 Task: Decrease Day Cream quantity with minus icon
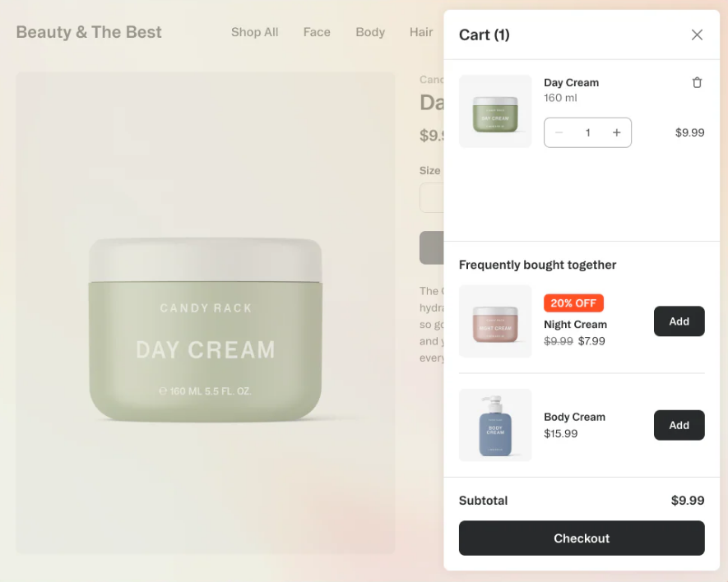(559, 132)
